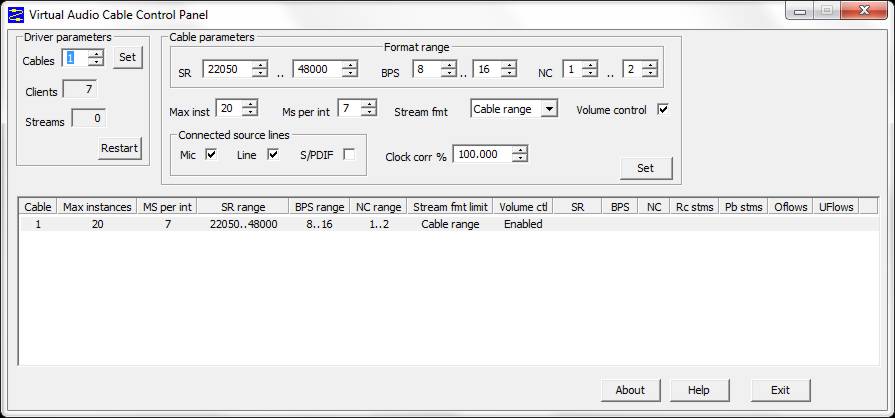This screenshot has width=895, height=418.
Task: Click the minimum SR field showing 22050
Action: click(228, 69)
